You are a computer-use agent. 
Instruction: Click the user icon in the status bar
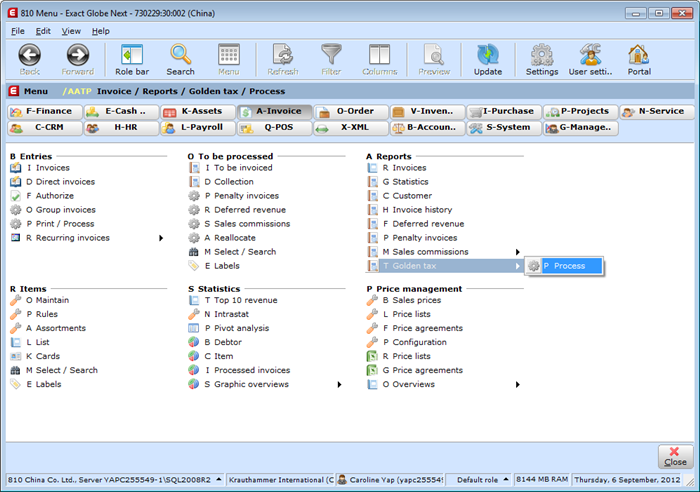click(x=342, y=480)
